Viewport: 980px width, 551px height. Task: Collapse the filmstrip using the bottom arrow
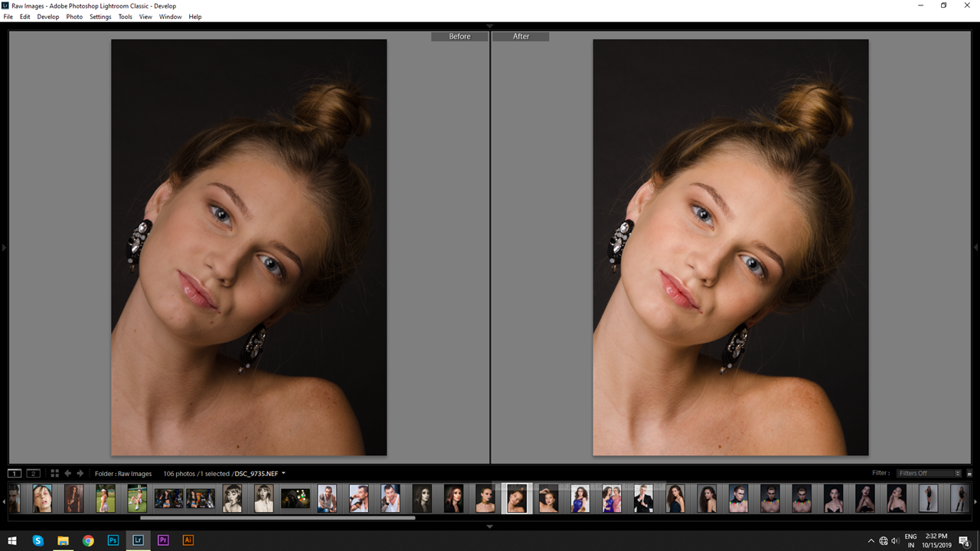tap(490, 527)
